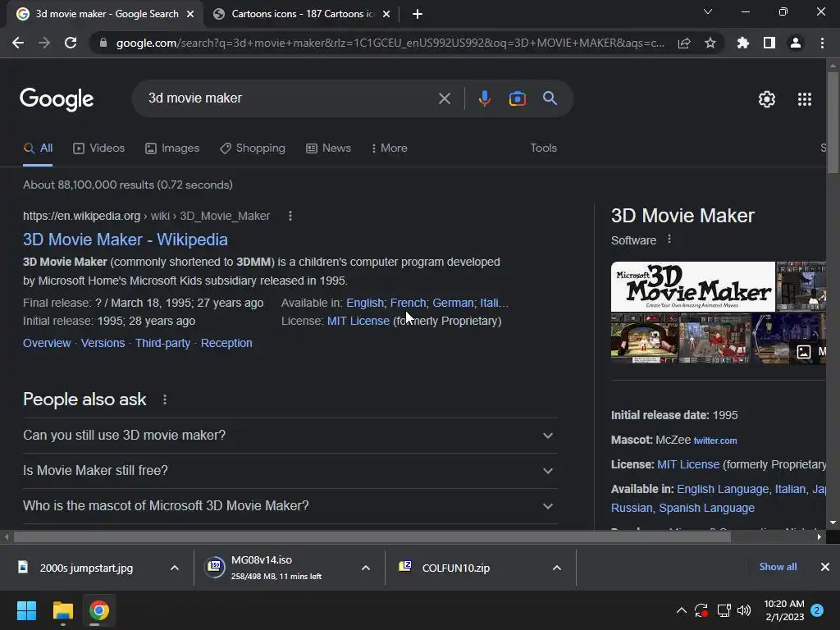Click the magnifier search button
Image resolution: width=840 pixels, height=630 pixels.
click(x=550, y=98)
